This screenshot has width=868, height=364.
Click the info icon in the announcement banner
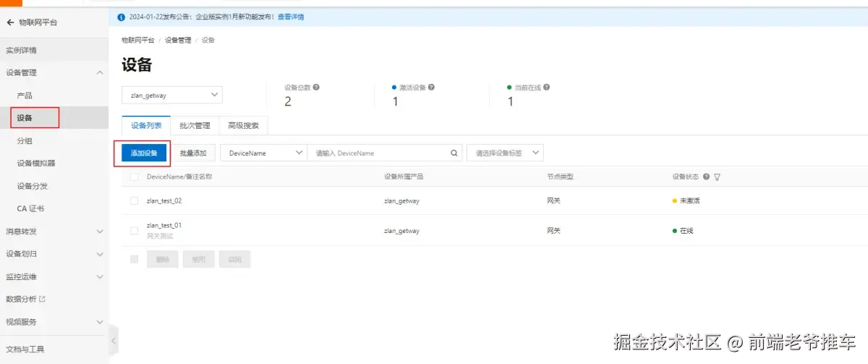click(121, 17)
